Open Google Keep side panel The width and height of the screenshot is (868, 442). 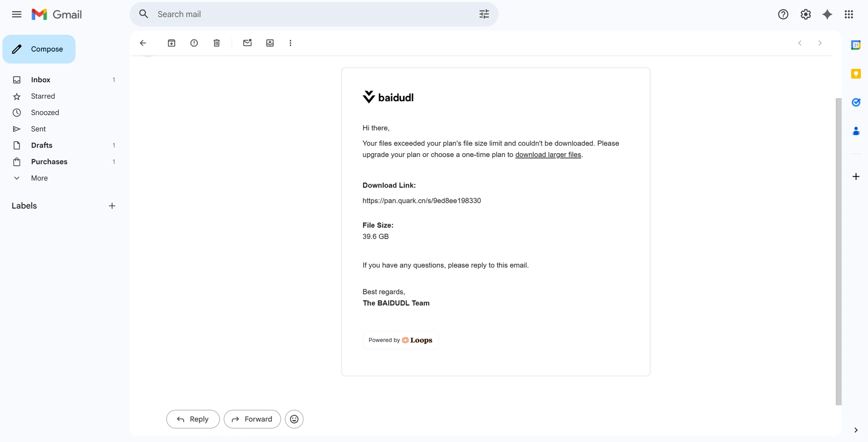[856, 74]
